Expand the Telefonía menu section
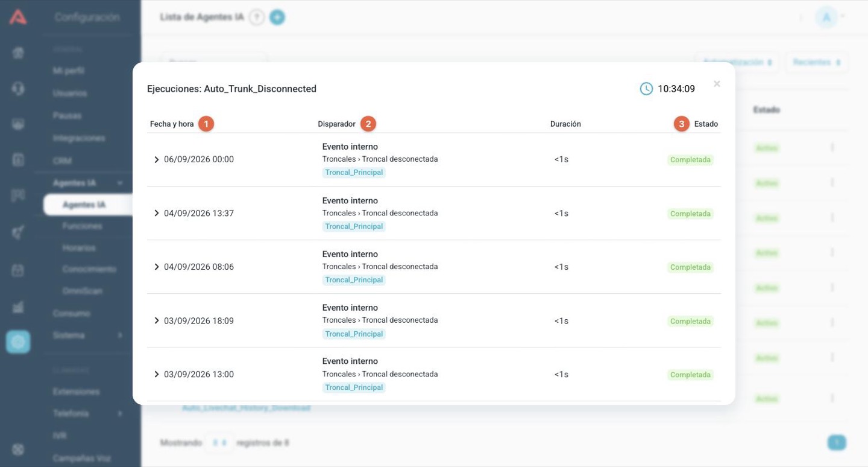The height and width of the screenshot is (467, 868). tap(88, 414)
